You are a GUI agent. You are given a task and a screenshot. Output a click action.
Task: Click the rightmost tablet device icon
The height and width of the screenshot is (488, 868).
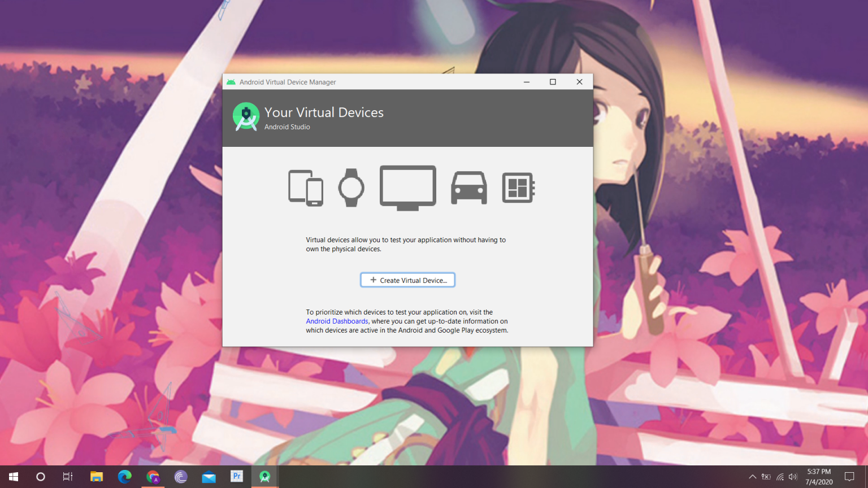click(x=518, y=188)
